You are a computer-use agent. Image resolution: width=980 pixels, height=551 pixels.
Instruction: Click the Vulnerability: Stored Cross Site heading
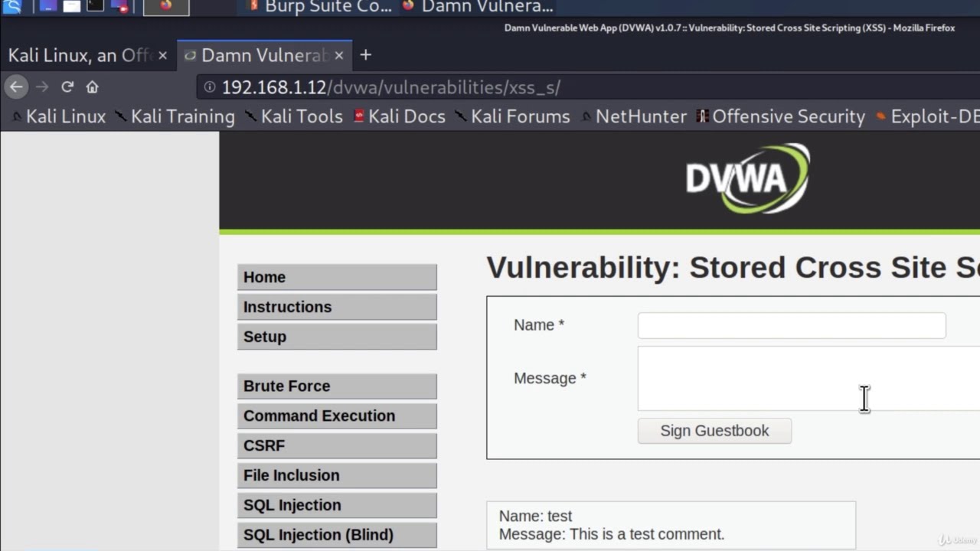[733, 267]
